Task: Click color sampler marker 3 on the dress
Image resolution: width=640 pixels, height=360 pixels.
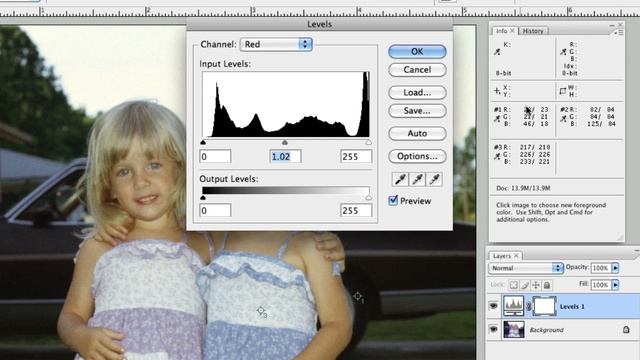Action: (x=260, y=311)
